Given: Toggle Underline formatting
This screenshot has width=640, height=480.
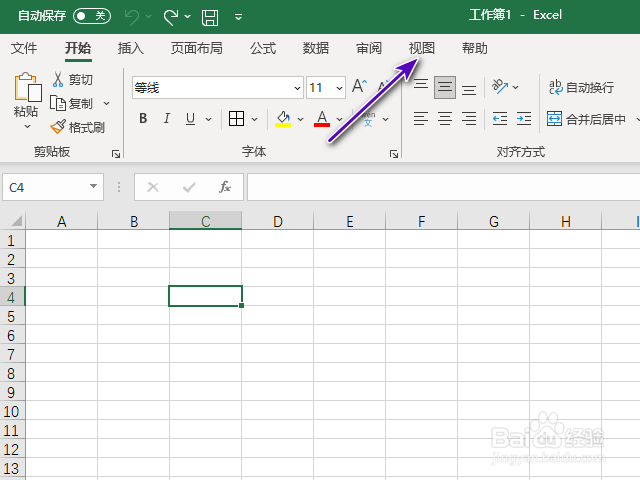Looking at the screenshot, I should click(190, 119).
